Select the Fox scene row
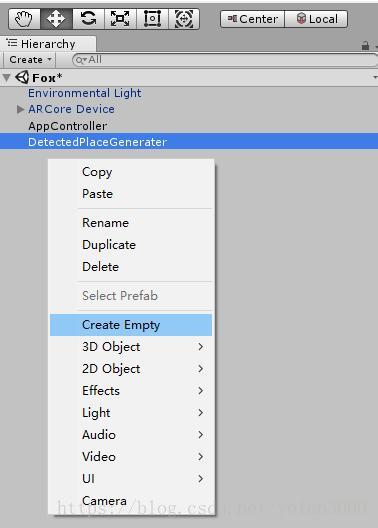 (189, 78)
